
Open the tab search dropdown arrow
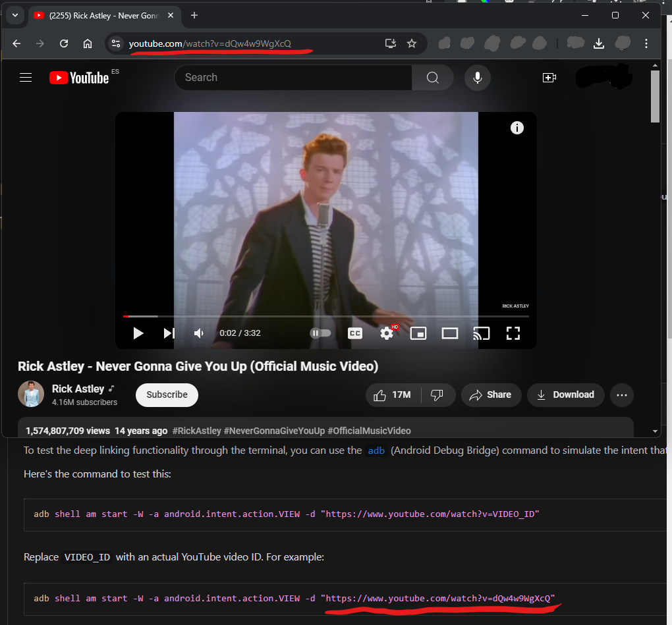click(x=15, y=15)
